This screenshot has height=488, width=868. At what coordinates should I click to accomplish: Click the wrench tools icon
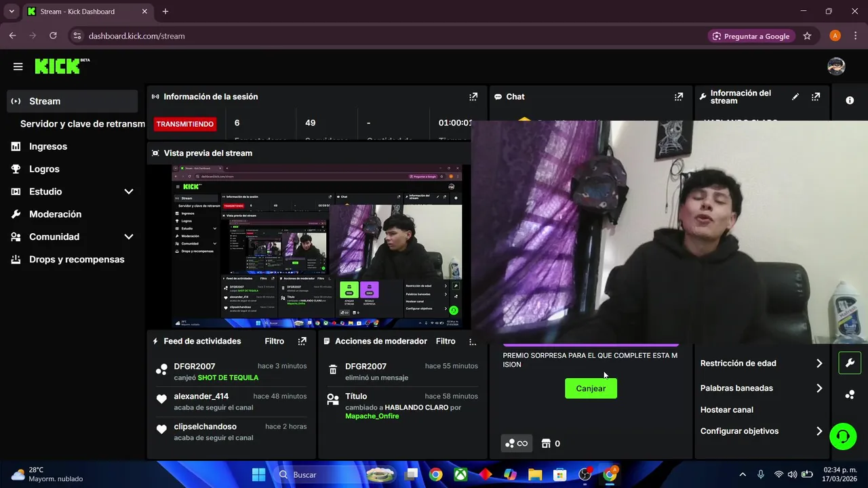pyautogui.click(x=850, y=363)
